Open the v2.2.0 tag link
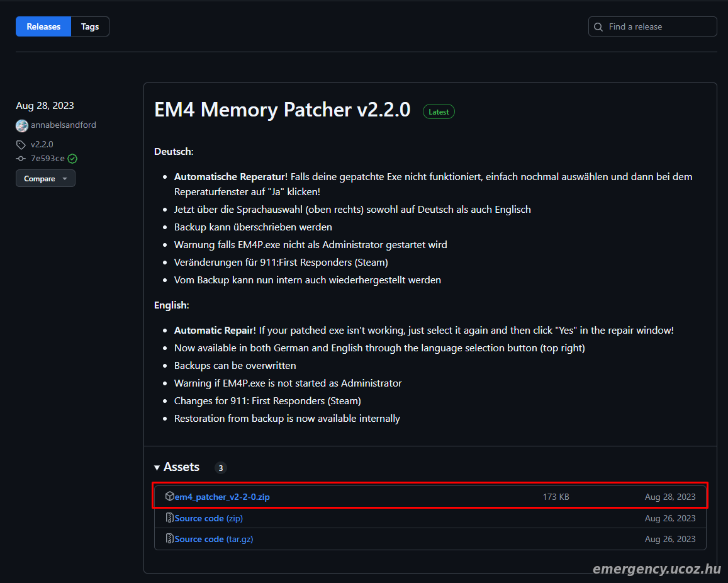Viewport: 728px width, 583px height. pos(42,144)
